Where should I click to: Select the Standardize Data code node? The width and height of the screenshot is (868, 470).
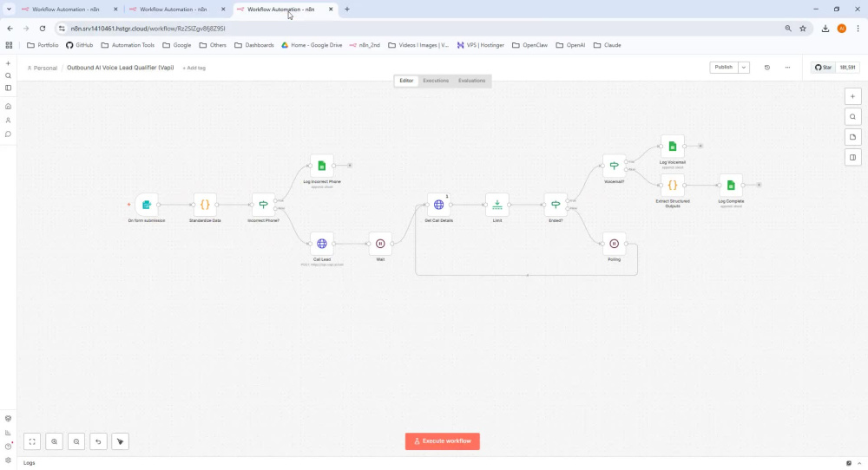click(x=205, y=205)
